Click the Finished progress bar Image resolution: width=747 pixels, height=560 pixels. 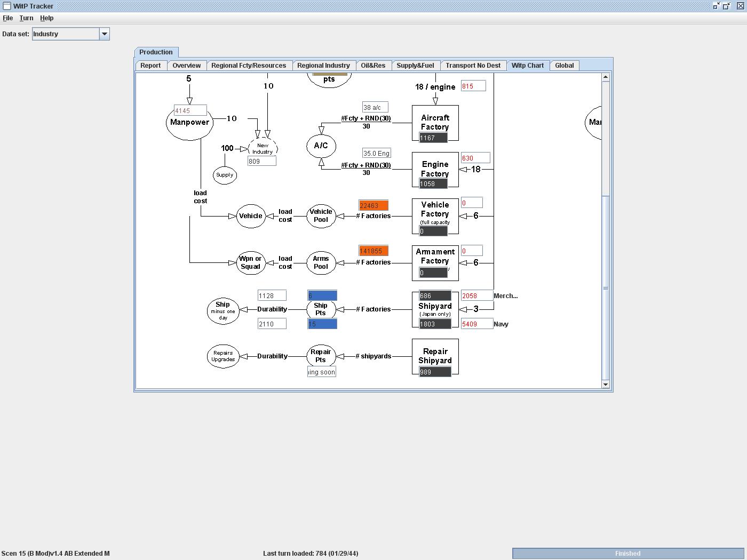627,554
